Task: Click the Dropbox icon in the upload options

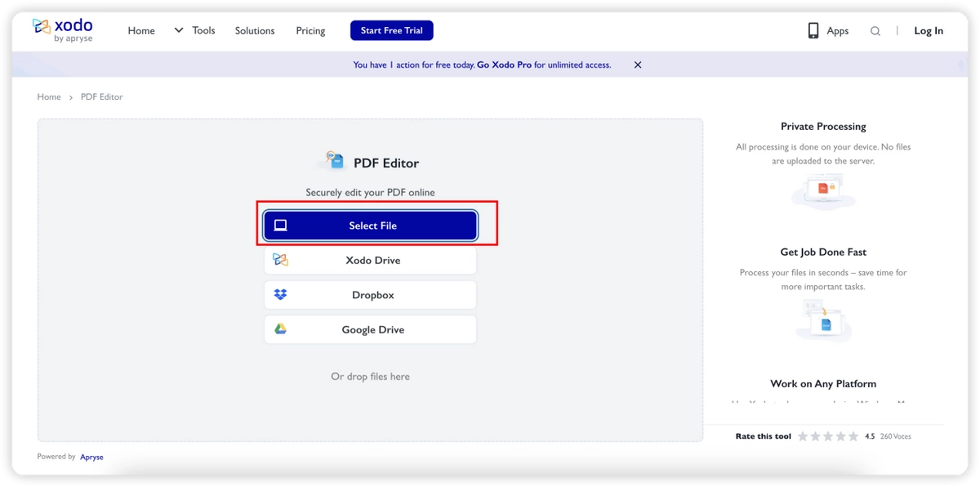Action: (x=280, y=294)
